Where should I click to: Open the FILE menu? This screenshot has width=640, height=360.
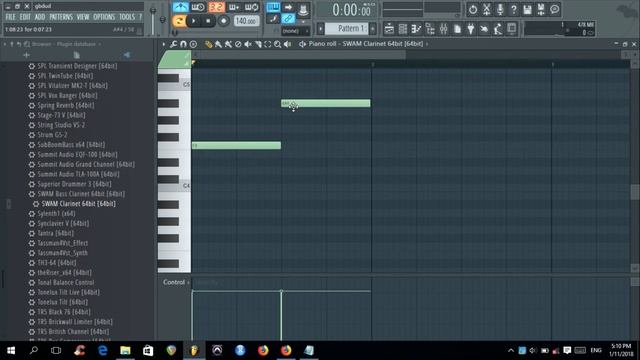10,17
